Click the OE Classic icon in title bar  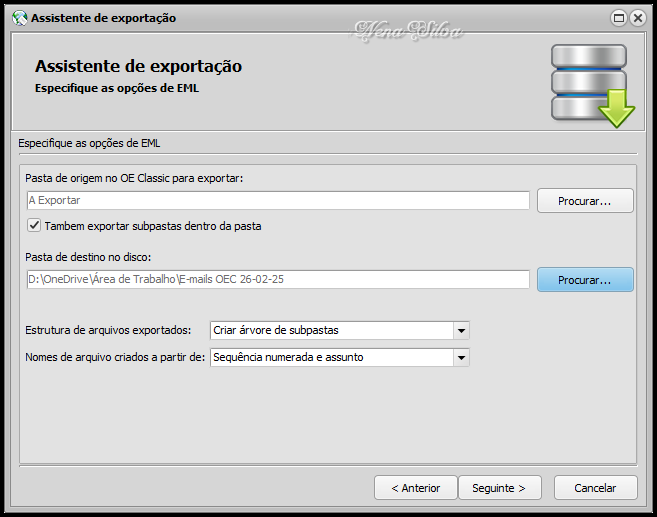pyautogui.click(x=19, y=17)
